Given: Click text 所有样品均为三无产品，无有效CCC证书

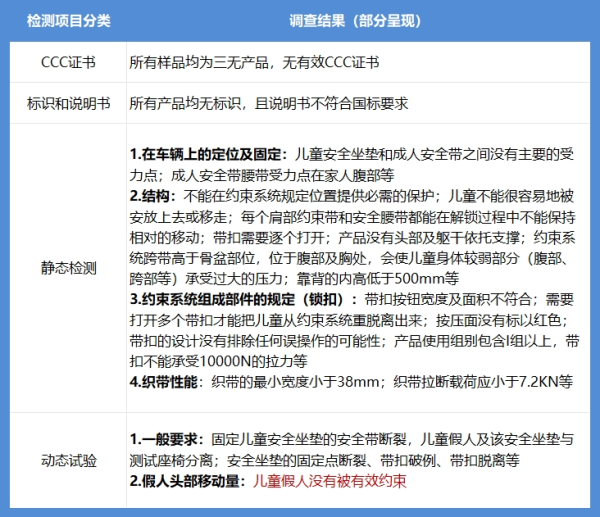Looking at the screenshot, I should pos(254,62).
